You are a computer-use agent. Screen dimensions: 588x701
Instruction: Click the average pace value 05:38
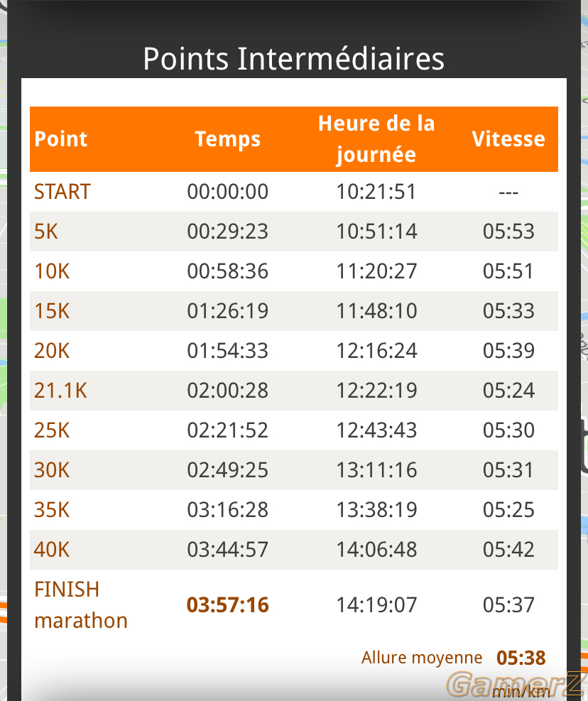click(521, 658)
